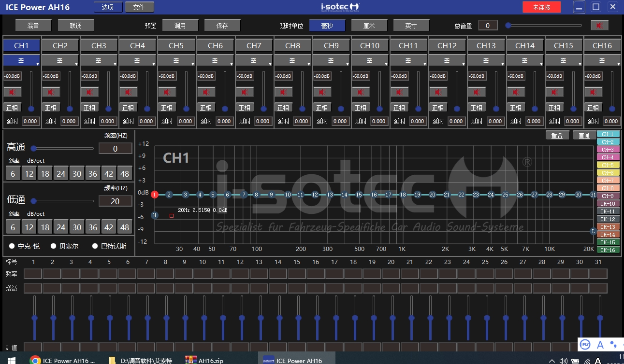
Task: Mute channel CH9 using its speaker icon
Action: (322, 92)
